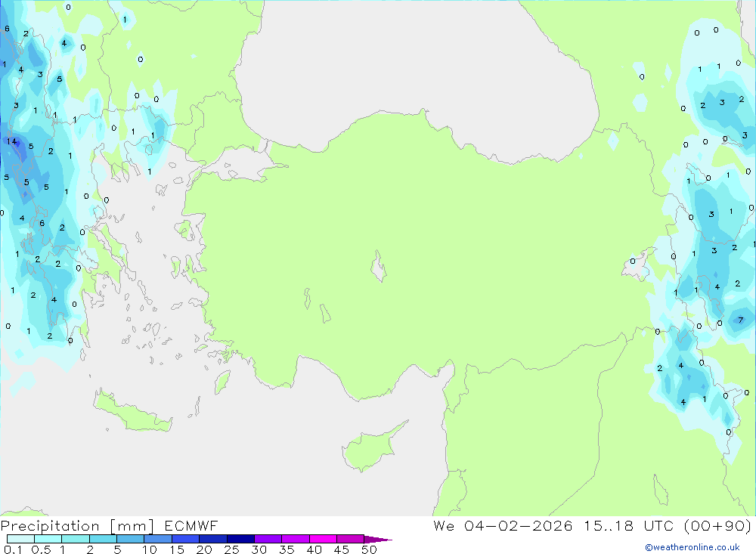Open the weatheronline.co.uk copyright link
Viewport: 756px width, 554px height.
692,547
